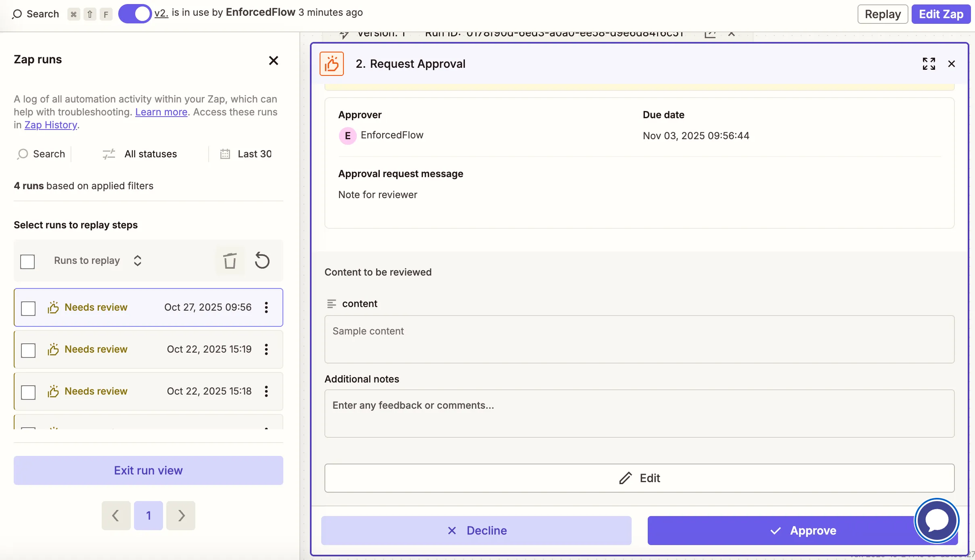Image resolution: width=975 pixels, height=560 pixels.
Task: Open the Zap History link
Action: (x=51, y=125)
